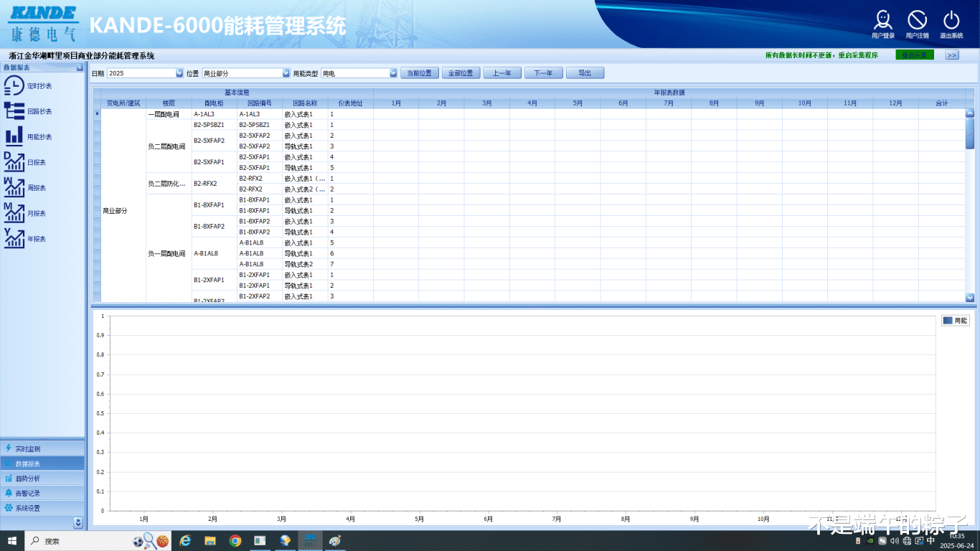This screenshot has width=980, height=551.
Task: Open the 年报表 yearly report
Action: 25,239
